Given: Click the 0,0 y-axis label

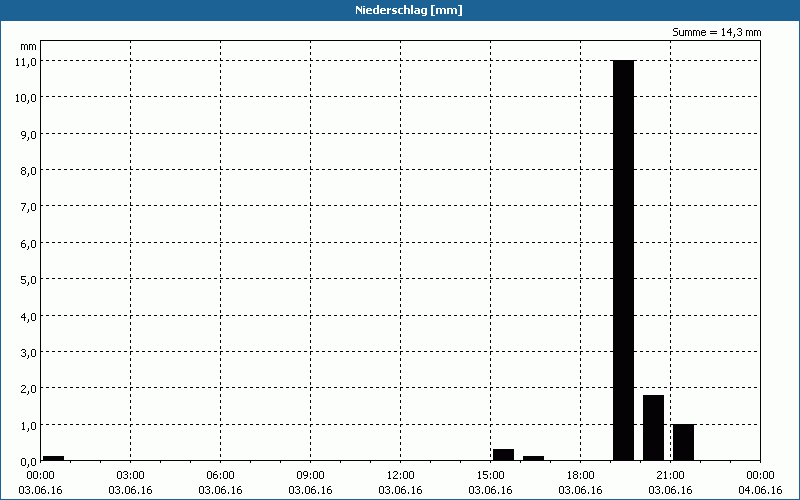Looking at the screenshot, I should pos(29,462).
